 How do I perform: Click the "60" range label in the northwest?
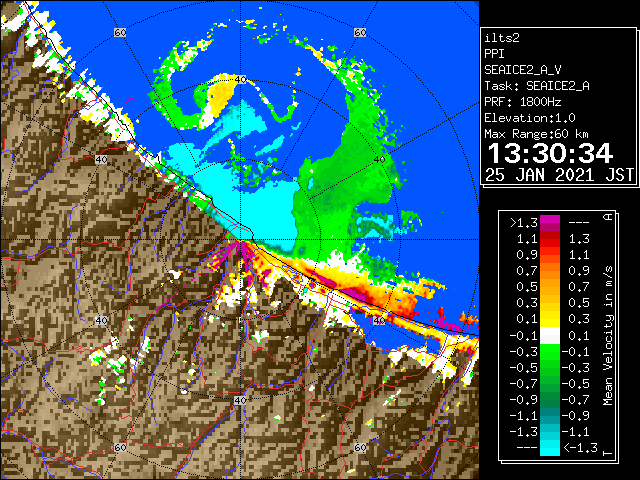point(120,33)
